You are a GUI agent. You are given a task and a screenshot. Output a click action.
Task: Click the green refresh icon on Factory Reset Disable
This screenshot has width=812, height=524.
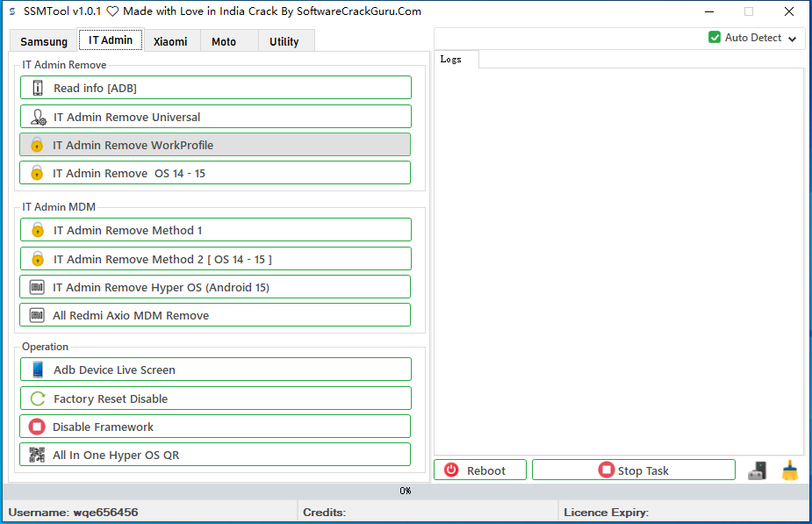coord(38,398)
